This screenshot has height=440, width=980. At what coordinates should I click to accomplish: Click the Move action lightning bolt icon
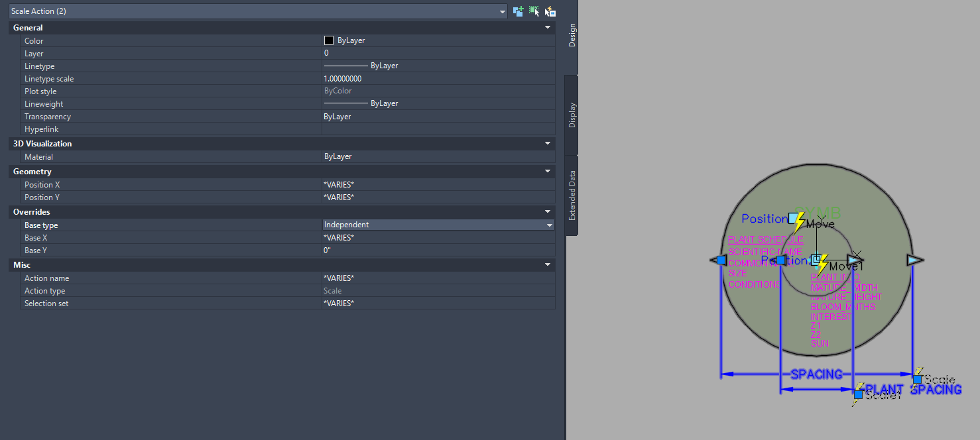click(x=799, y=221)
